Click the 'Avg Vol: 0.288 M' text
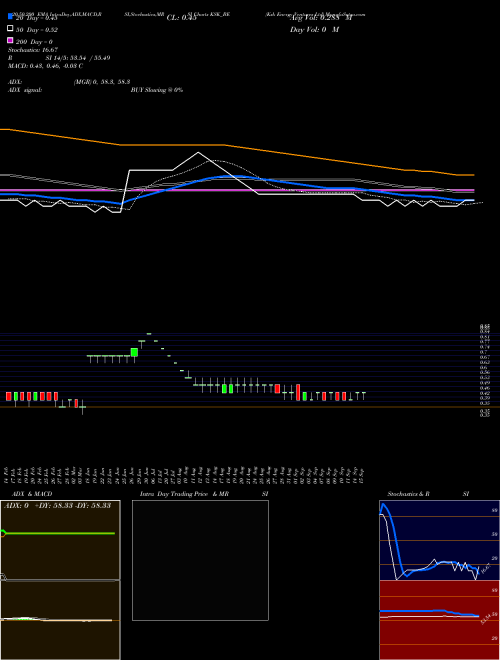 pyautogui.click(x=321, y=18)
